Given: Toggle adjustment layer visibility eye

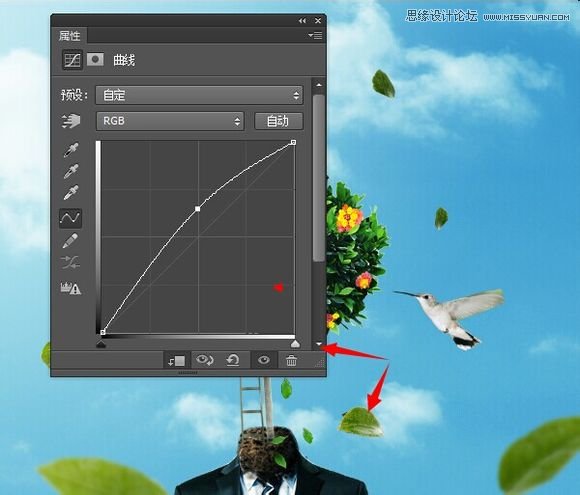Looking at the screenshot, I should (x=264, y=360).
